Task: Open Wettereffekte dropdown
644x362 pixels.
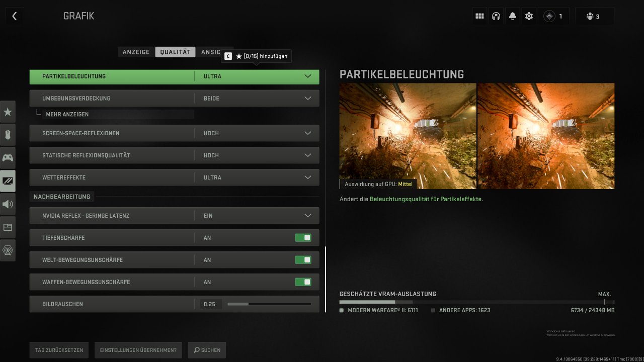Action: coord(174,177)
